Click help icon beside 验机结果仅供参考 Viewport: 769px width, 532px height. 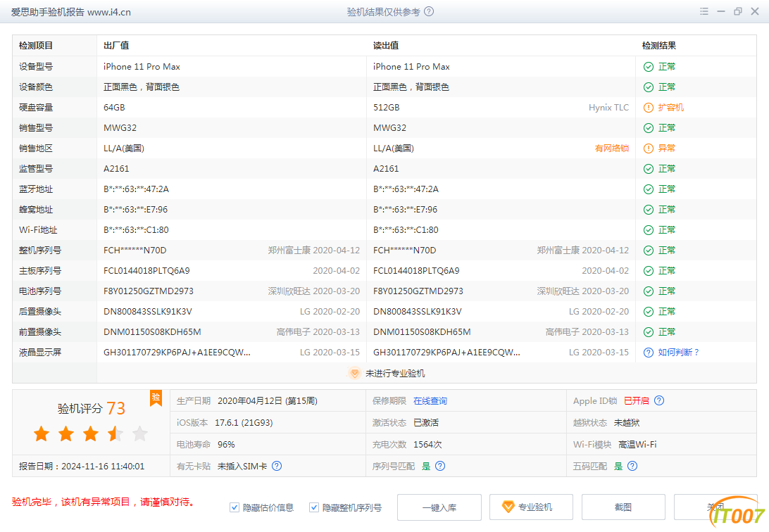(429, 11)
